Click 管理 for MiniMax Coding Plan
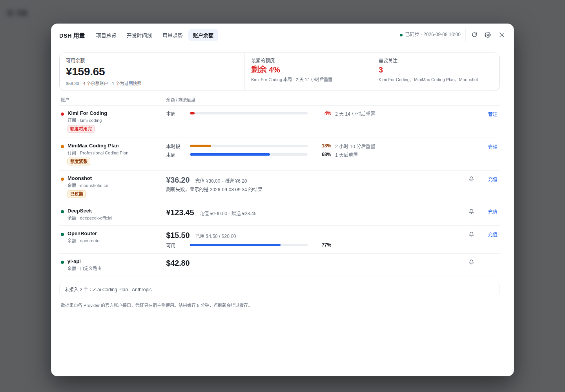 (x=493, y=147)
